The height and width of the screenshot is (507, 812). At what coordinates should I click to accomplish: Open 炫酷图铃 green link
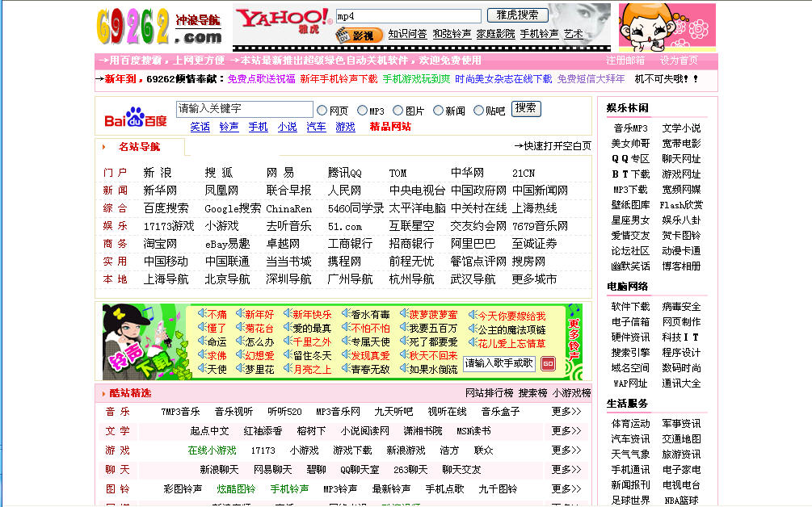(x=236, y=489)
